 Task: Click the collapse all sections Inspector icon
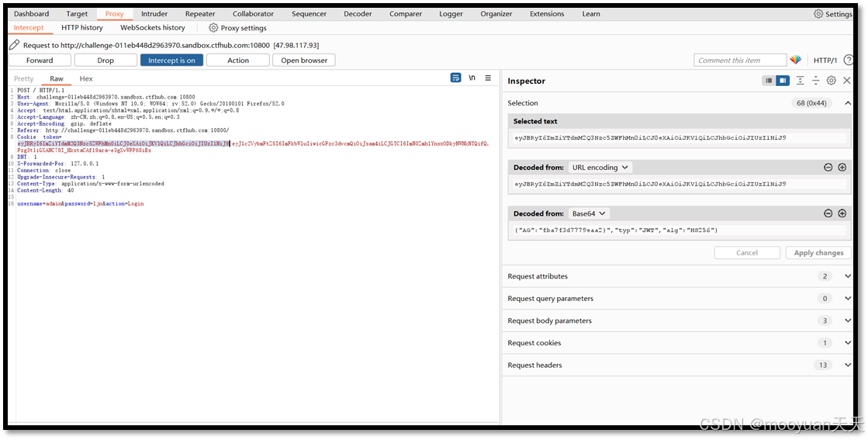(816, 81)
